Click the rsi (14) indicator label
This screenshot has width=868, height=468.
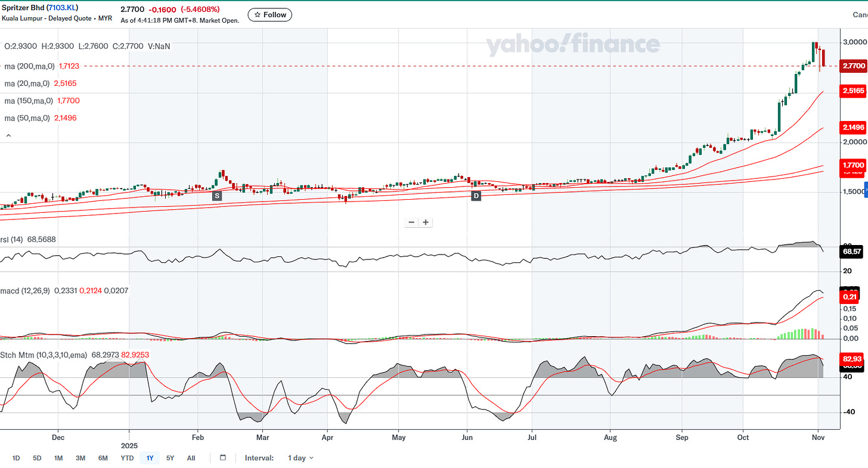[11, 240]
